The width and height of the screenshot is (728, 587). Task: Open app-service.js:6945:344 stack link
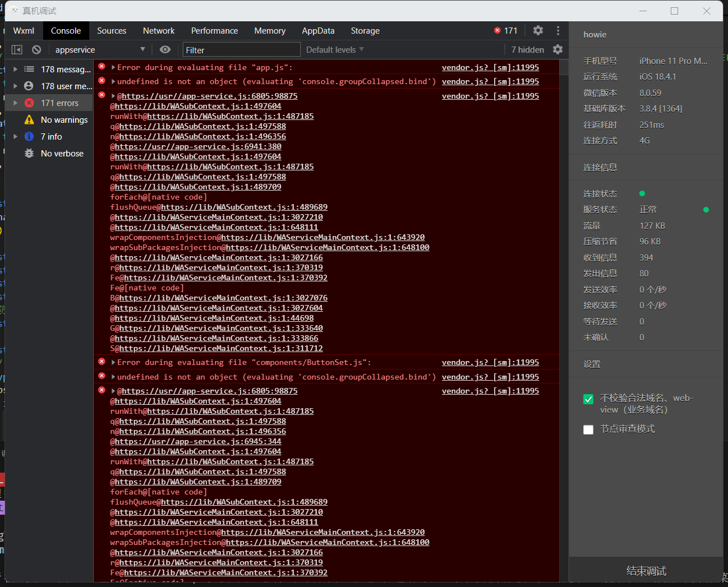(198, 441)
